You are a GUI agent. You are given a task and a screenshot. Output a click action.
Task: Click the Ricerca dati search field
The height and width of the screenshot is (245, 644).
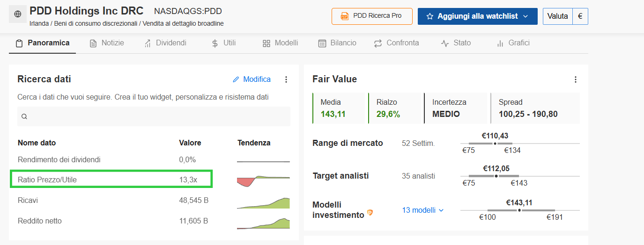pyautogui.click(x=154, y=116)
